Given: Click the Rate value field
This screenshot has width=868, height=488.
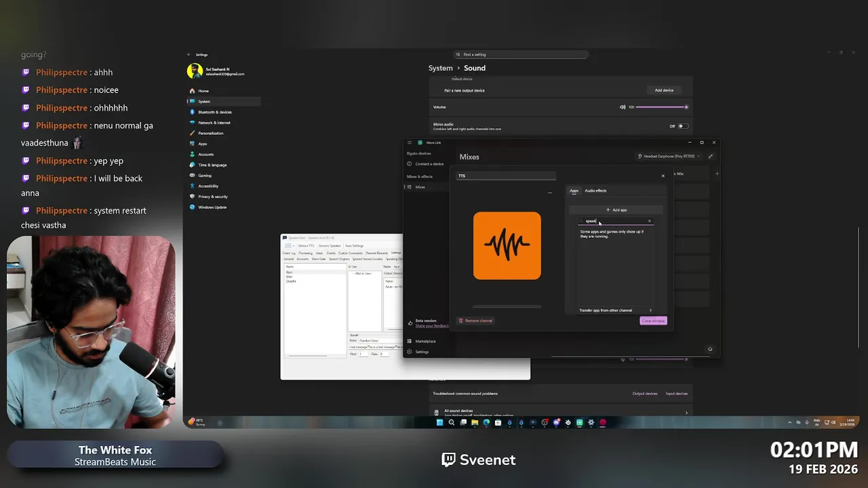Looking at the screenshot, I should point(384,354).
